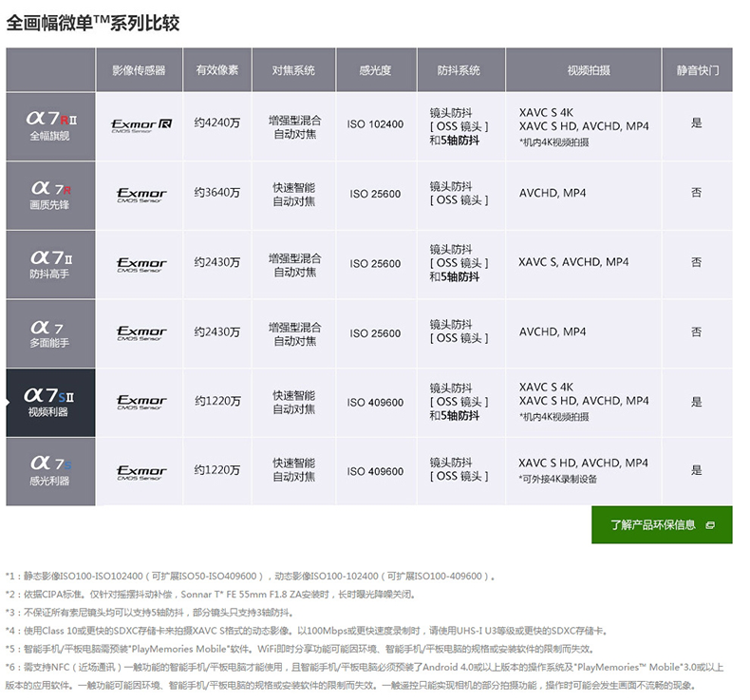The height and width of the screenshot is (700, 750).
Task: Click the 有效像素 column header
Action: point(216,70)
